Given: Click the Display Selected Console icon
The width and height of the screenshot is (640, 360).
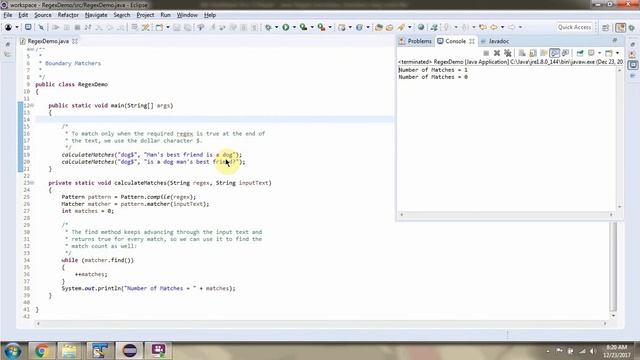Looking at the screenshot, I should point(591,53).
